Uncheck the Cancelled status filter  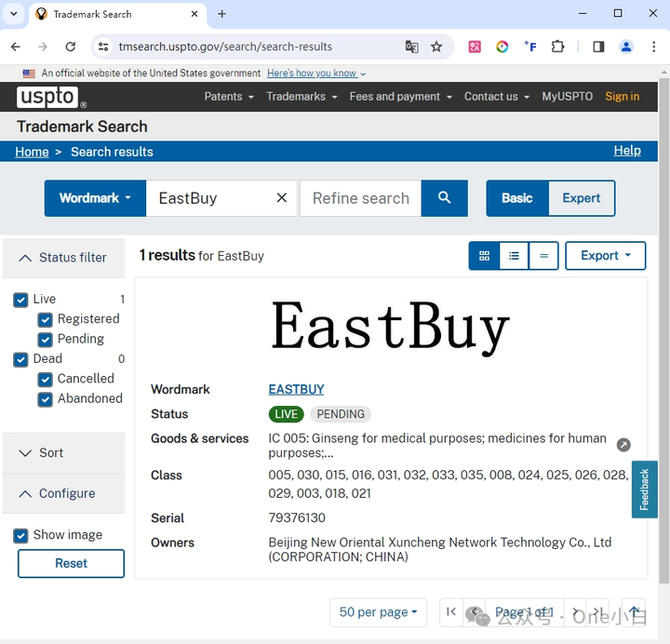pyautogui.click(x=45, y=380)
